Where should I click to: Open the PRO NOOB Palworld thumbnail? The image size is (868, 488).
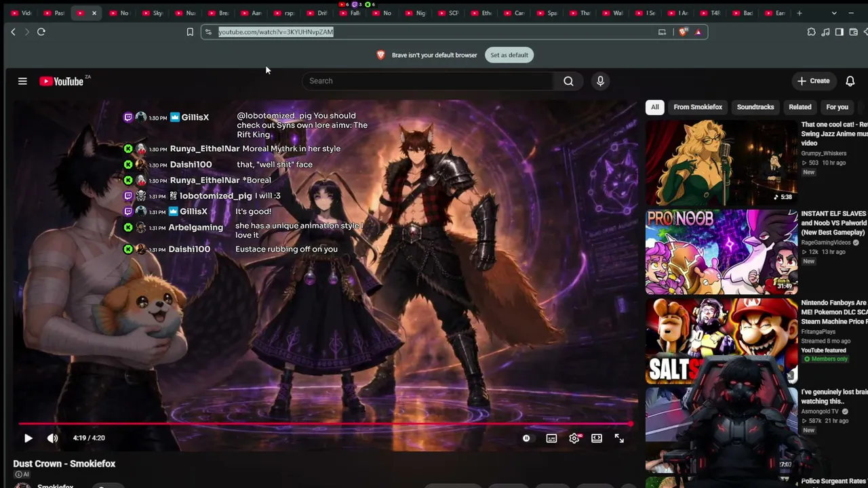(722, 251)
